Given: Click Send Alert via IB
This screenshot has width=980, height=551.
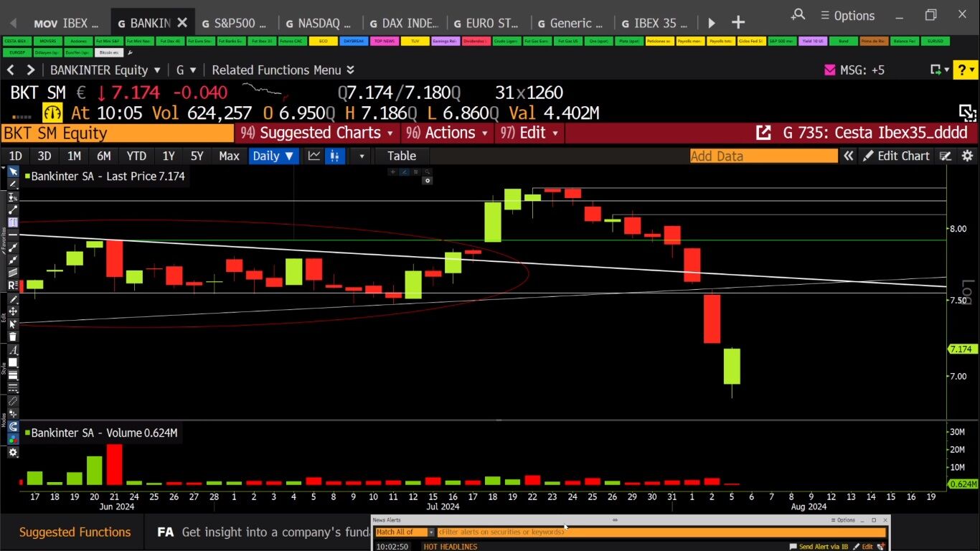Looking at the screenshot, I should (820, 547).
